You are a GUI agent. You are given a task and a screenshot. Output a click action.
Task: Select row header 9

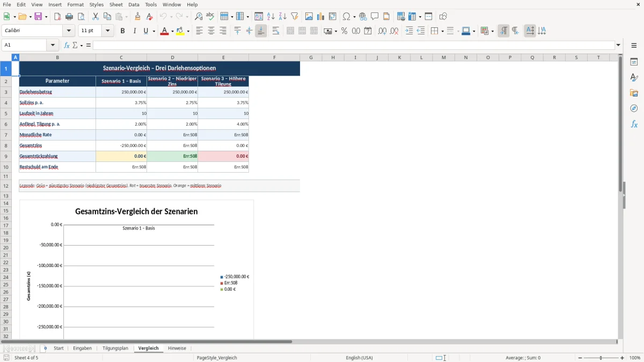6,156
